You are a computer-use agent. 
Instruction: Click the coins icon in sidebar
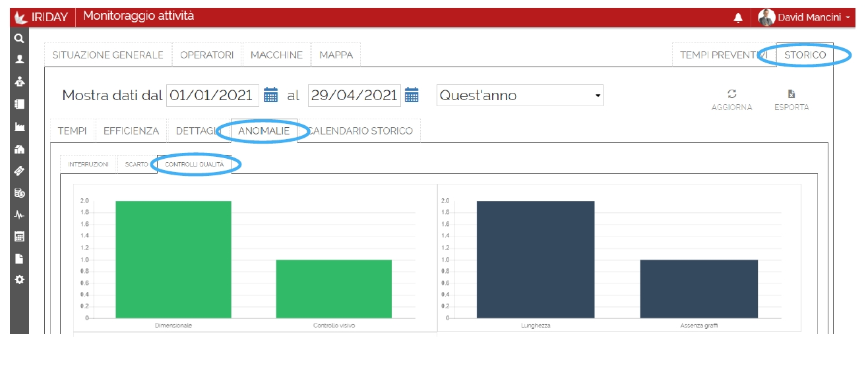click(x=19, y=193)
